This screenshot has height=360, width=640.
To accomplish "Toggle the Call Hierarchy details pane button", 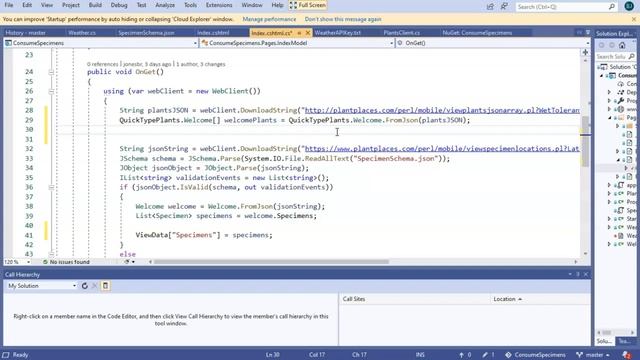I will (105, 286).
